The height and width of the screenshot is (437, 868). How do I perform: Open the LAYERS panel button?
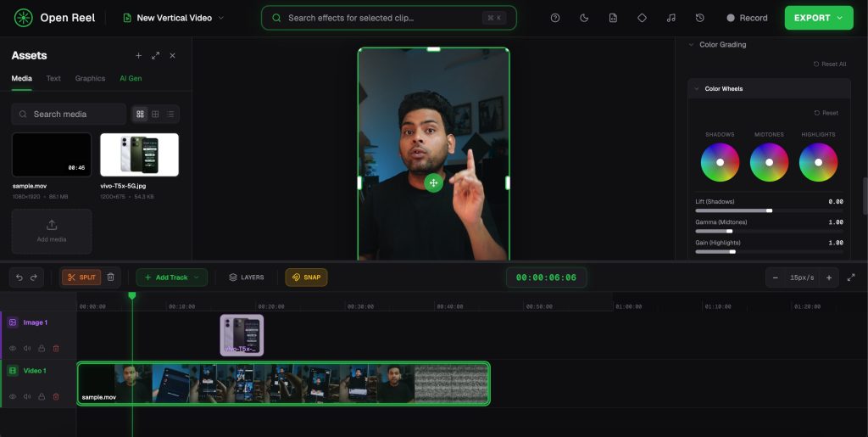pyautogui.click(x=247, y=277)
